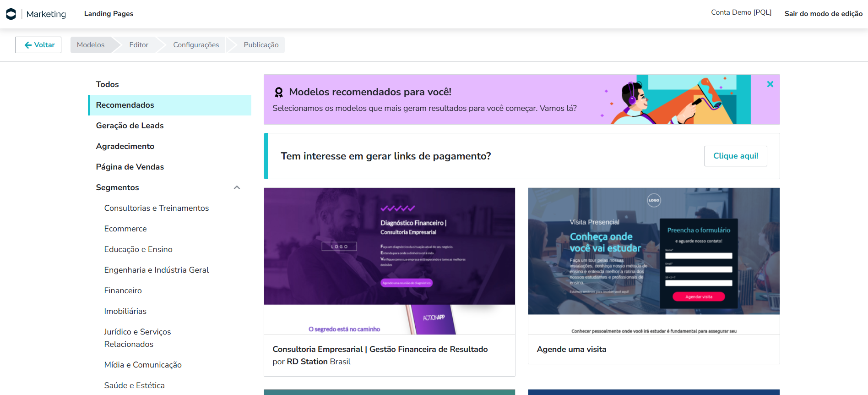Select the Geração de Leads category
Screen dimensions: 868x395
tap(169, 126)
